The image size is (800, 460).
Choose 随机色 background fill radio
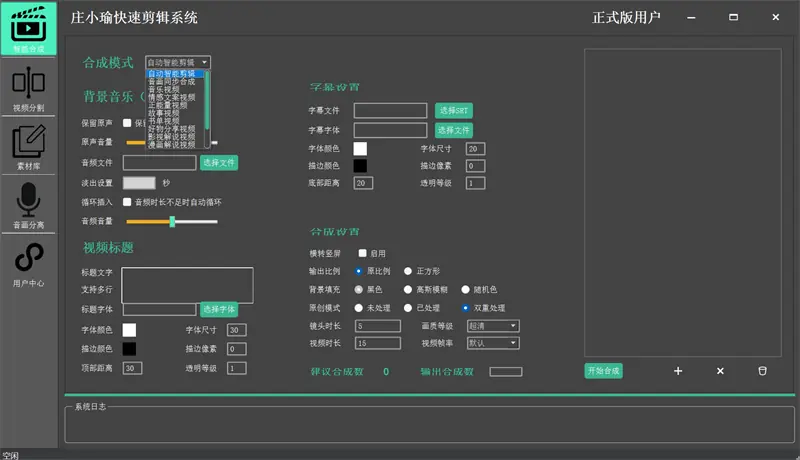pos(465,289)
